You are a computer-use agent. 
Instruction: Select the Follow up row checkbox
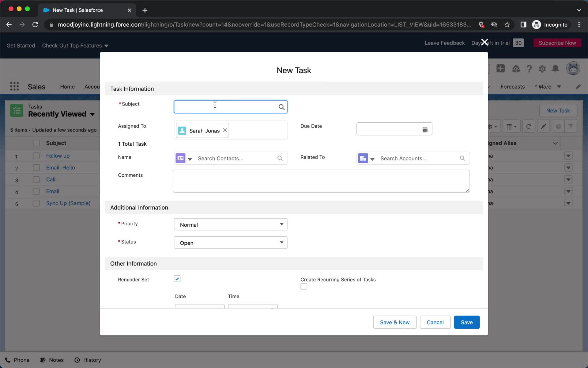click(x=36, y=156)
